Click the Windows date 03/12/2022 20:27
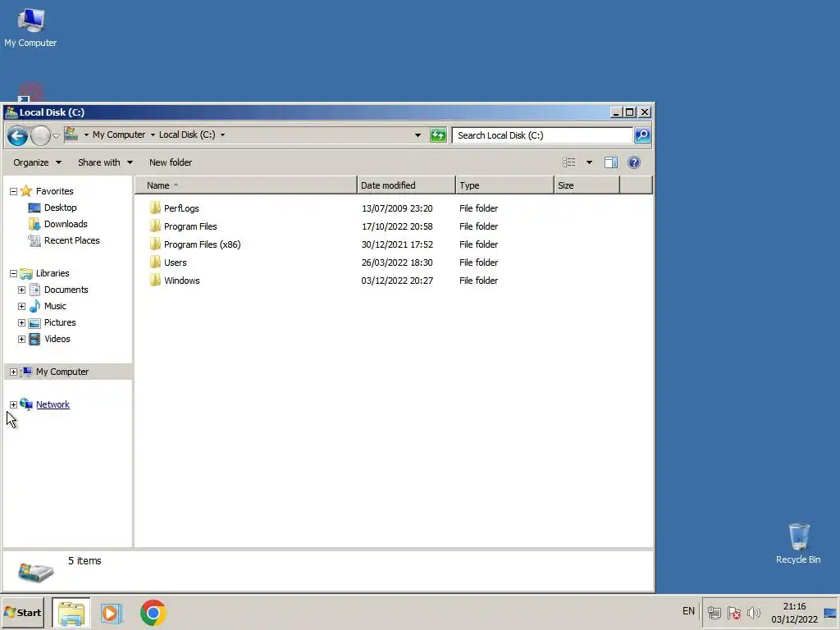The height and width of the screenshot is (630, 840). [397, 281]
